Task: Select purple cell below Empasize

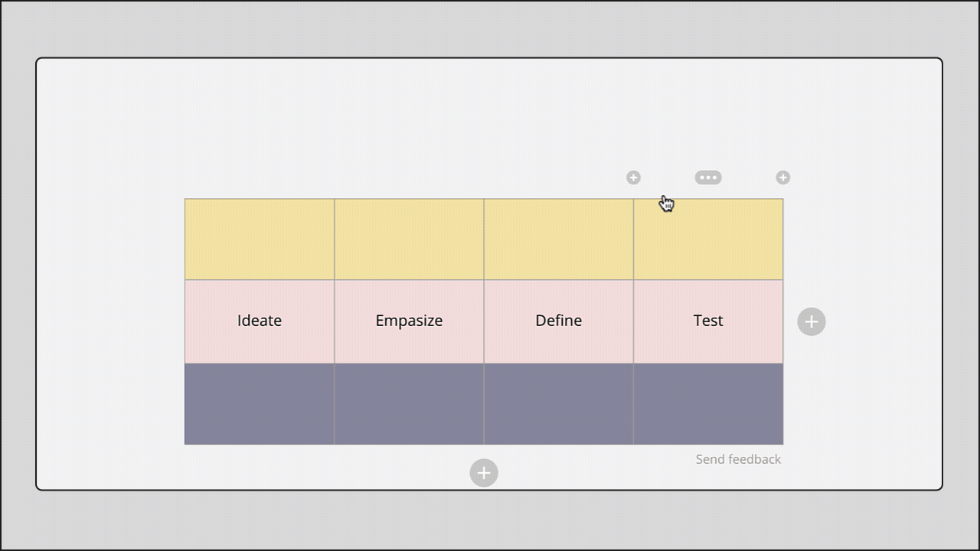Action: coord(409,404)
